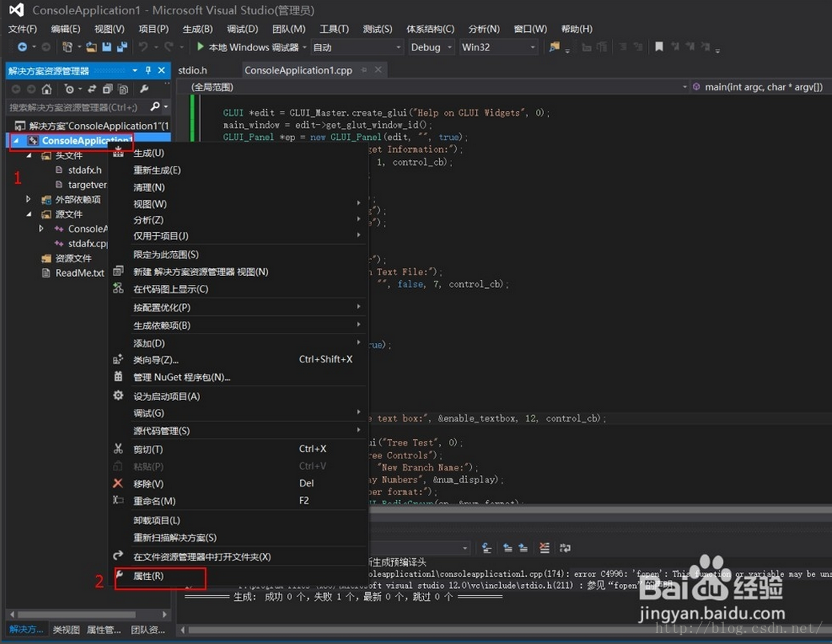Click the Undo arrow icon
This screenshot has width=832, height=644.
(143, 47)
